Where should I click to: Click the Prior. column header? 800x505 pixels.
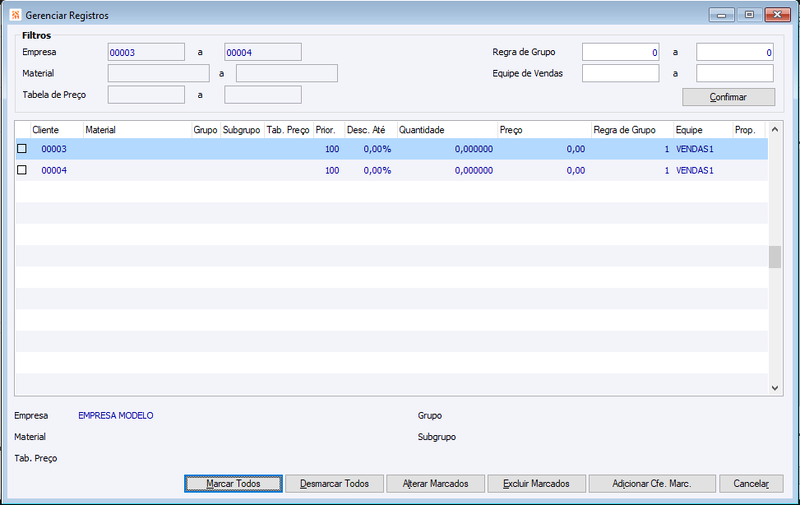coord(329,130)
